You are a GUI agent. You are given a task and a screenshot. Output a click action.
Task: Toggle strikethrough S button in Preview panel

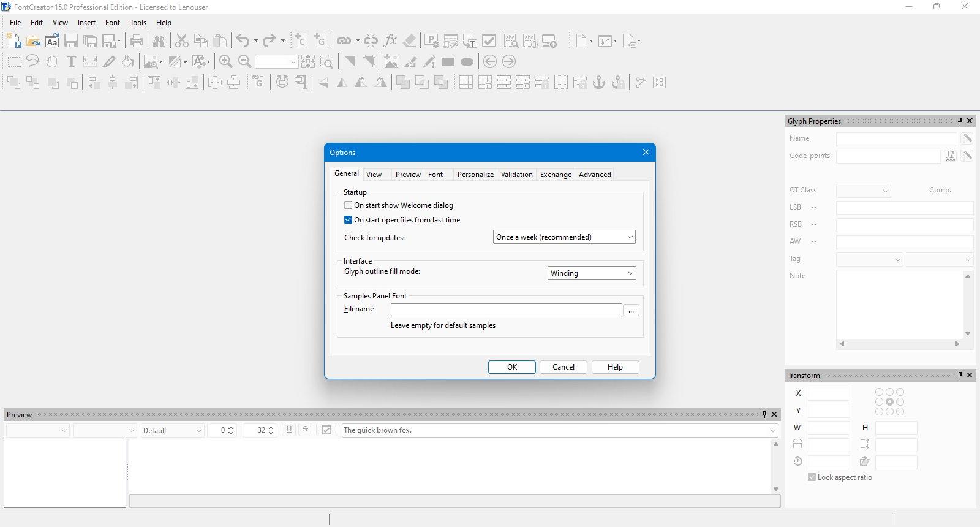[x=305, y=430]
